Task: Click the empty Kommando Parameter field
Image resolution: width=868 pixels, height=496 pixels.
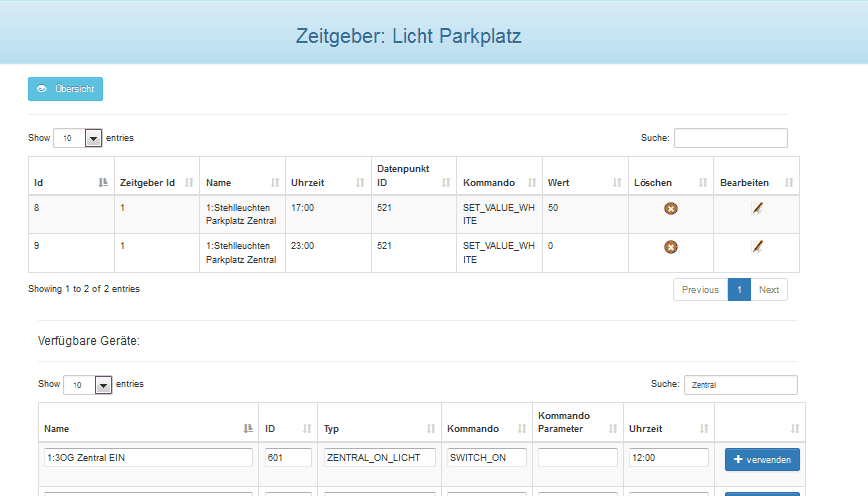Action: [577, 458]
